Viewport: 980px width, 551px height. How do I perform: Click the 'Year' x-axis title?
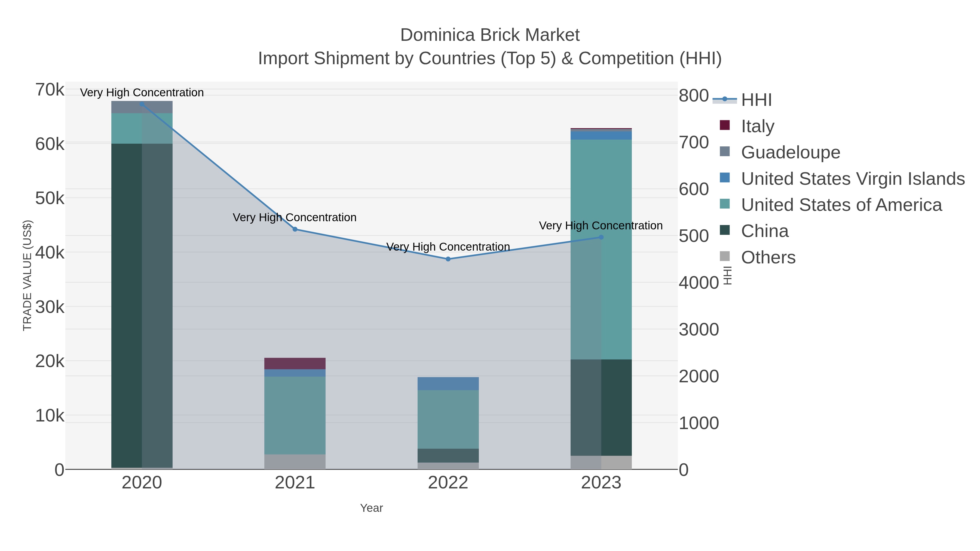click(x=372, y=508)
